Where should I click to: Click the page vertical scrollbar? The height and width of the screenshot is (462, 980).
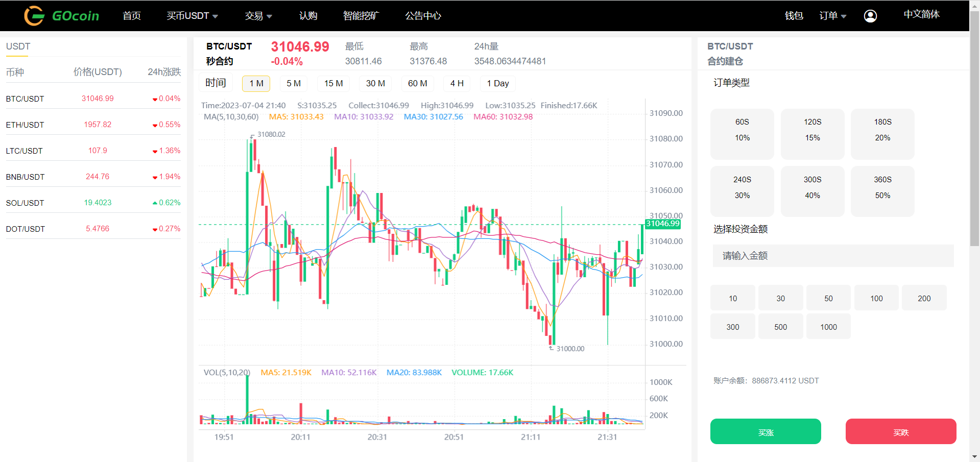click(x=974, y=128)
